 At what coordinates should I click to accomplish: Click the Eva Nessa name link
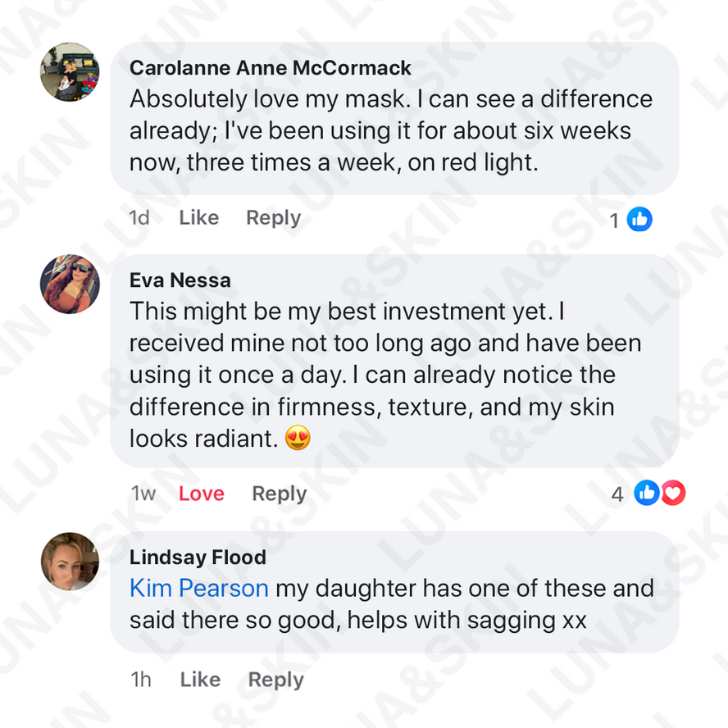(180, 280)
